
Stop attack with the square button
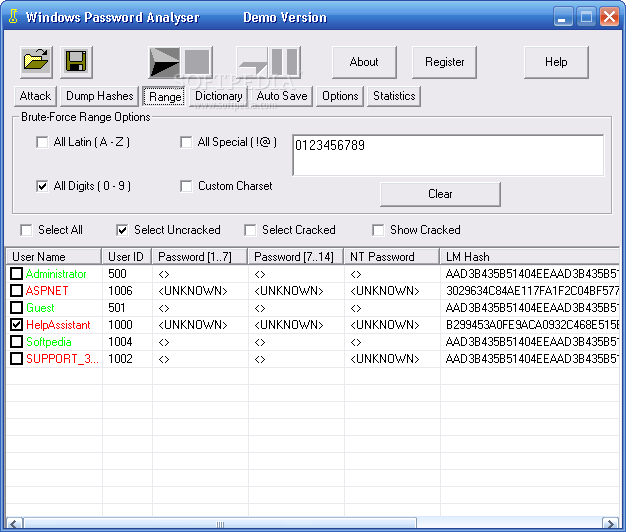197,62
